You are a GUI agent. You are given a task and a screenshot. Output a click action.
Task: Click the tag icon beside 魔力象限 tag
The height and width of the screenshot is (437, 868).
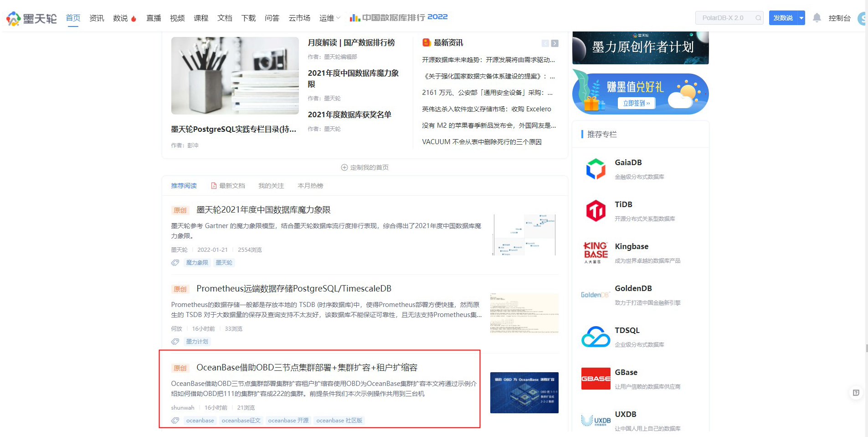175,263
